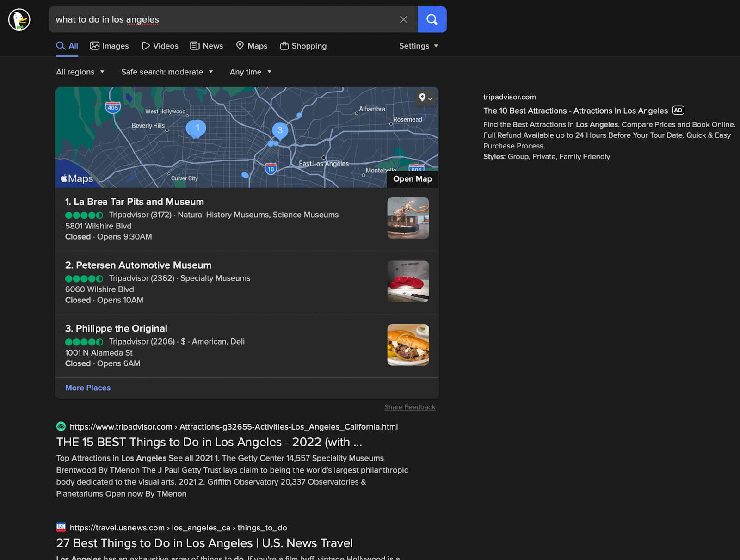Expand Safe search: moderate dropdown

point(167,72)
